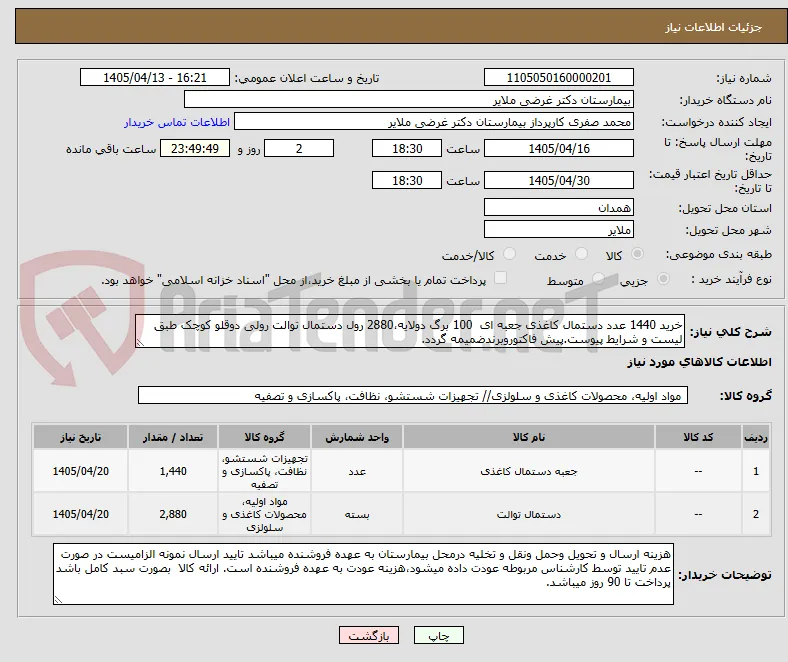Click group cell تجهیزات شستشو، نظافت in row 1
The width and height of the screenshot is (788, 662).
pos(264,471)
